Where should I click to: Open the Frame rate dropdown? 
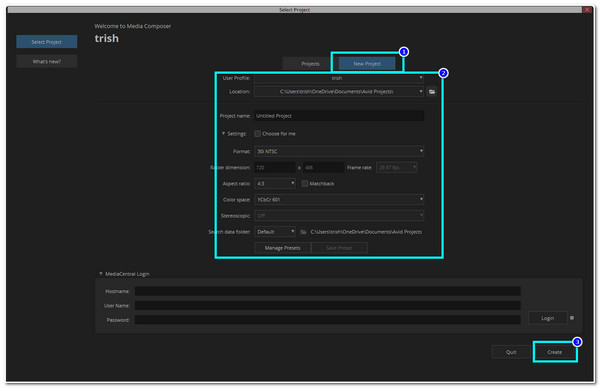pyautogui.click(x=396, y=168)
